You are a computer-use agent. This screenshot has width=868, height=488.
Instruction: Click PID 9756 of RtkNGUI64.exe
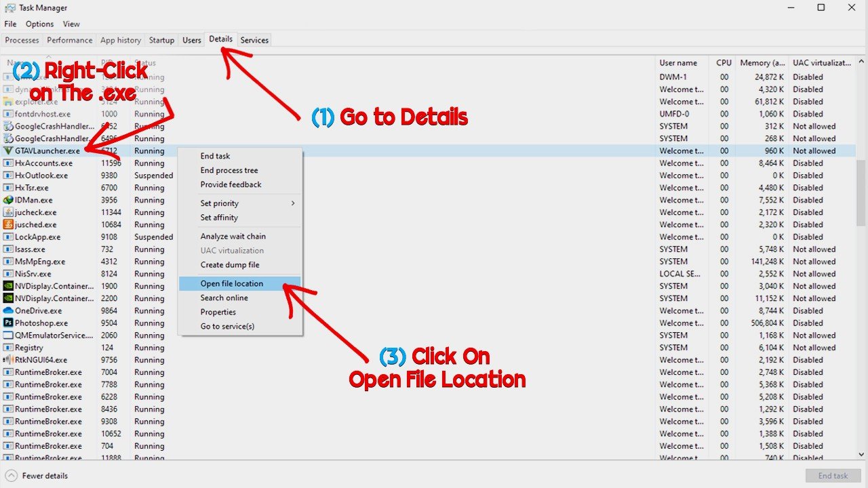coord(109,360)
